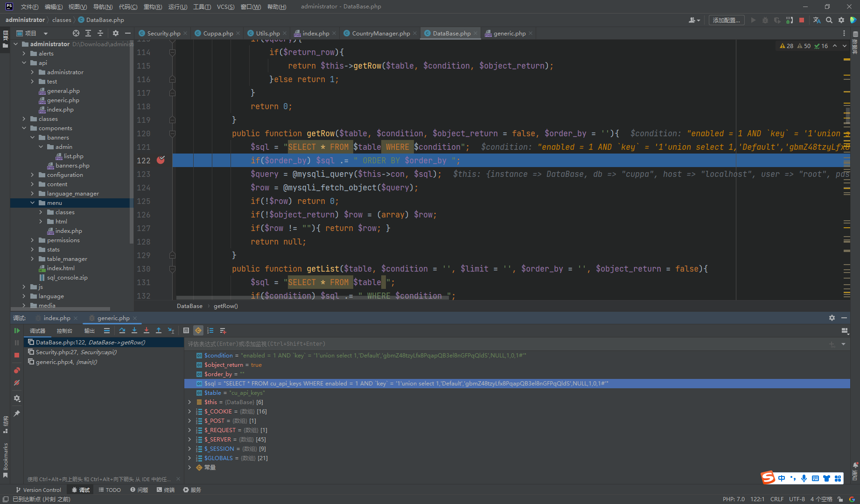The height and width of the screenshot is (504, 860).
Task: Toggle the class-names display button in variables toolbar
Action: click(x=198, y=331)
